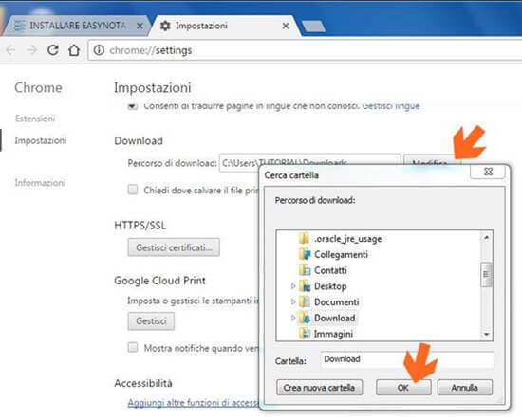
Task: Click Crea nuova cartella button
Action: (319, 388)
